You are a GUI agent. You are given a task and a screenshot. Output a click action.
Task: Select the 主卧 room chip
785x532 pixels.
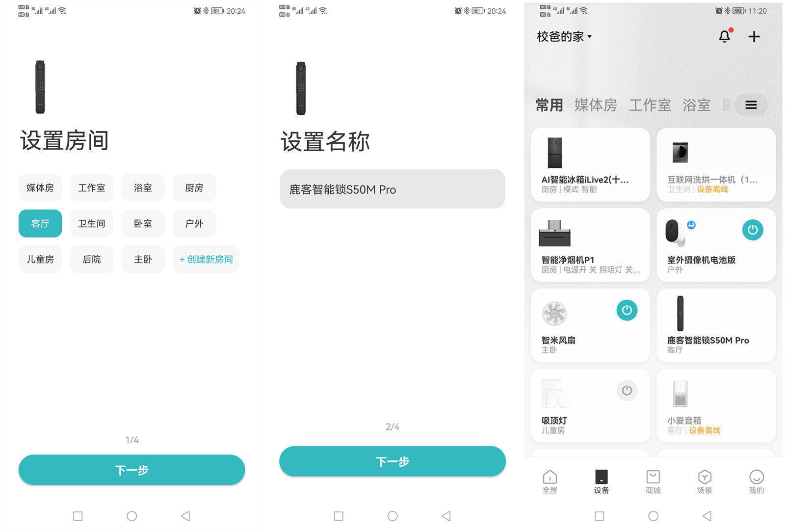click(x=143, y=259)
